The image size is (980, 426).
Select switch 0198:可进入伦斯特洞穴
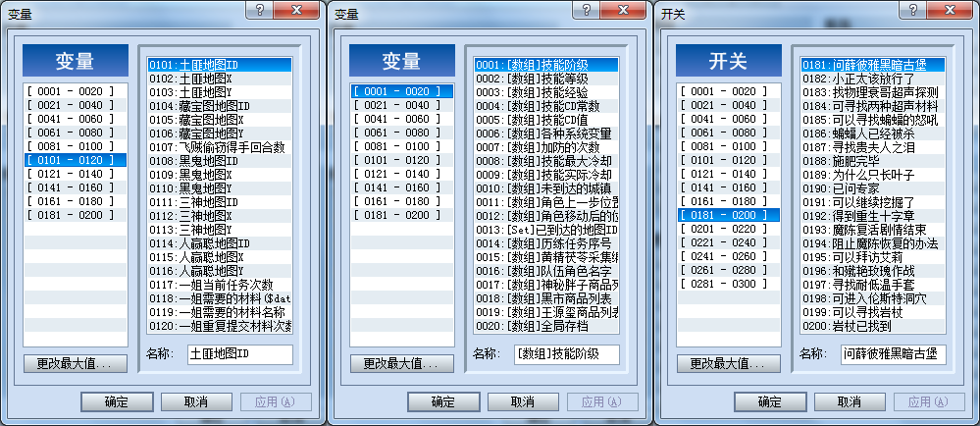872,298
